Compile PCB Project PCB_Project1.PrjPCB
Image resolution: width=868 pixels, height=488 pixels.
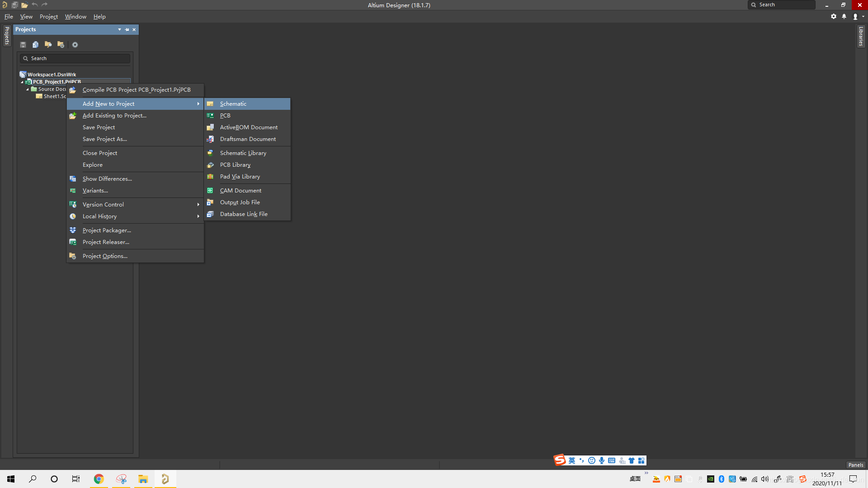tap(135, 90)
